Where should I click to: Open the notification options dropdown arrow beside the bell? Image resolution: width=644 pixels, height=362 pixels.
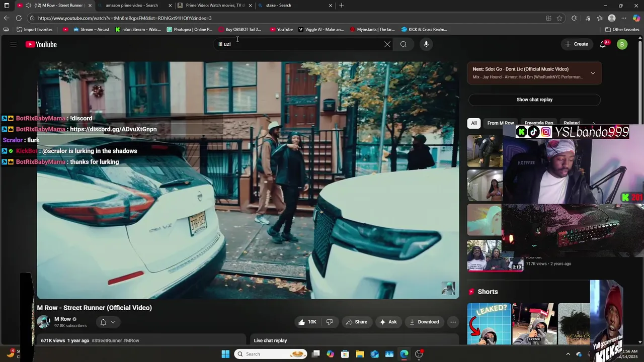point(113,322)
